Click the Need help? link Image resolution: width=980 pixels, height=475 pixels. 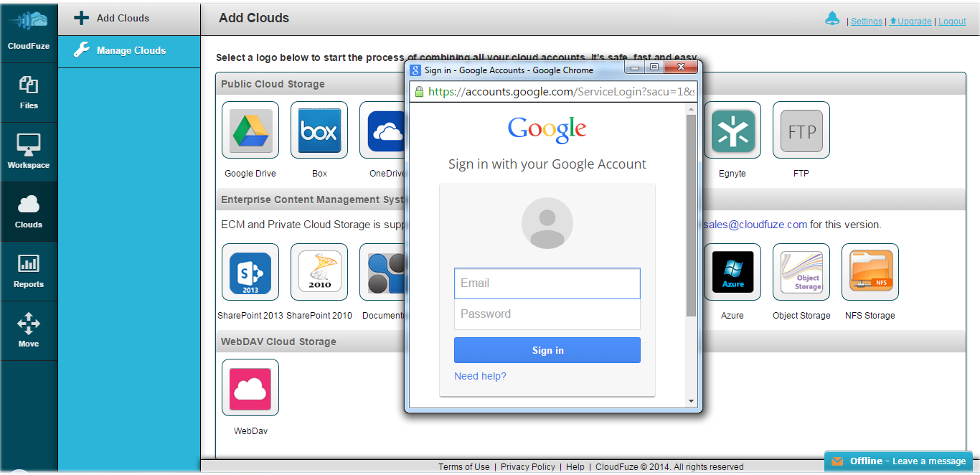(x=480, y=376)
